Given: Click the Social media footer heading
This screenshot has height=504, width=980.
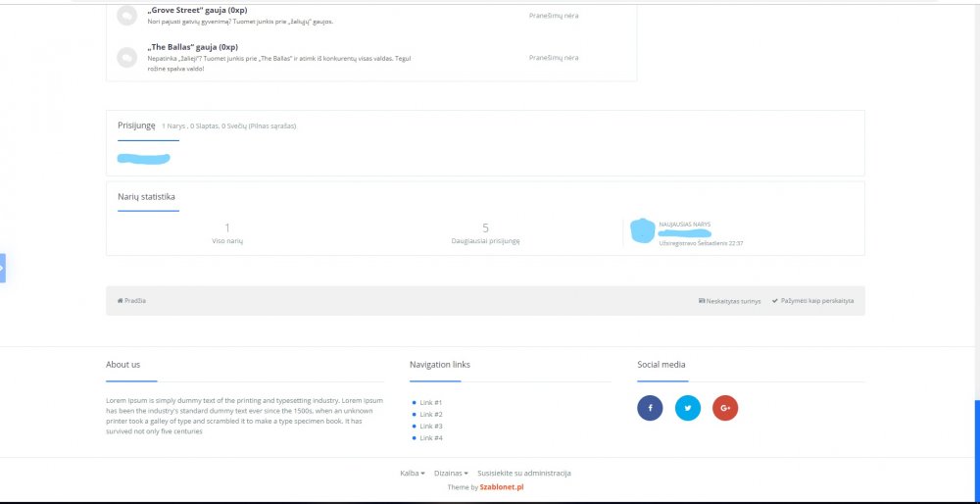Looking at the screenshot, I should 661,365.
